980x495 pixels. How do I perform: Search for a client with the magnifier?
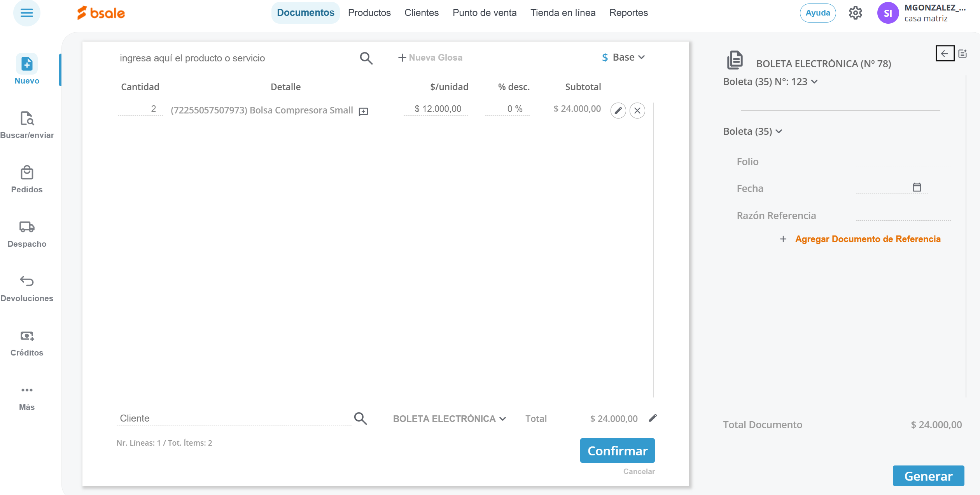(x=360, y=418)
